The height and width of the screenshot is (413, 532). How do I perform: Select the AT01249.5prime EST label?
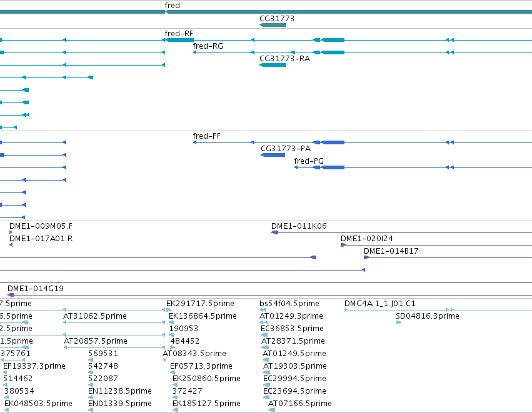pyautogui.click(x=294, y=354)
